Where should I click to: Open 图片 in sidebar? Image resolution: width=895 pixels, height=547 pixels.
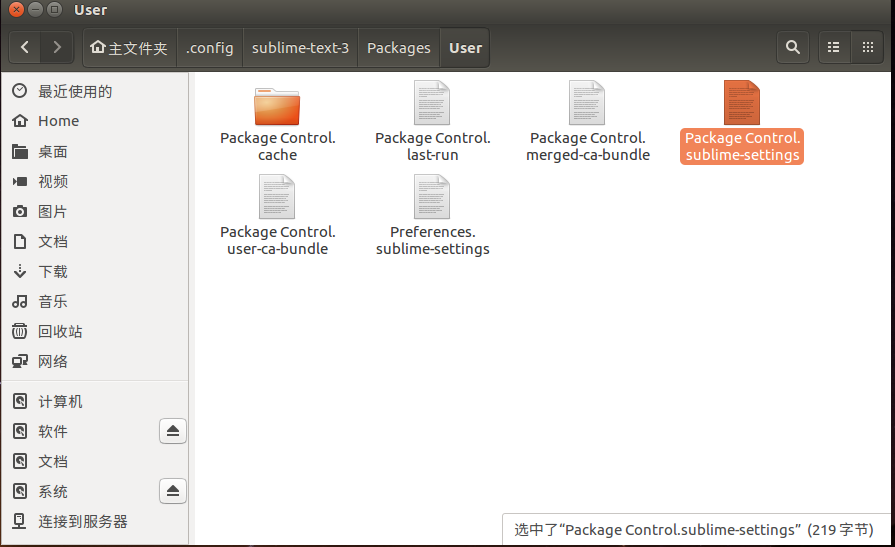point(94,212)
